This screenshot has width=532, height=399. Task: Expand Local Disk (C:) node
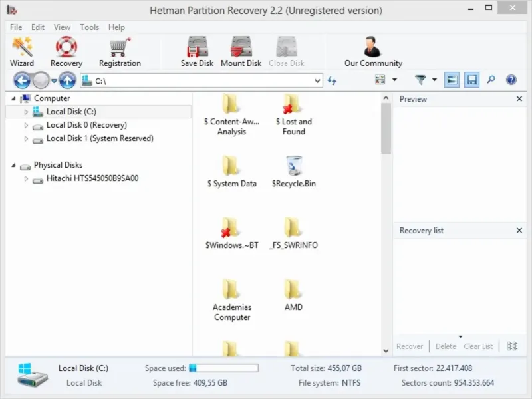26,112
